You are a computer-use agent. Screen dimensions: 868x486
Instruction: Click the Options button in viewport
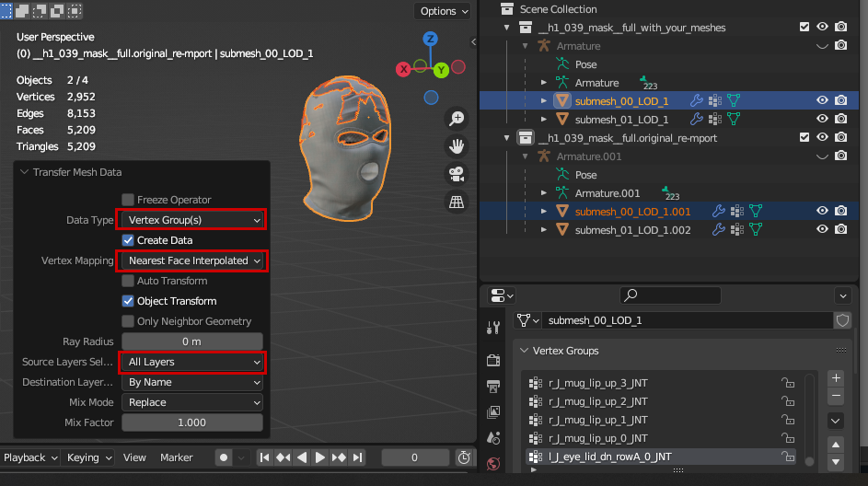point(443,11)
